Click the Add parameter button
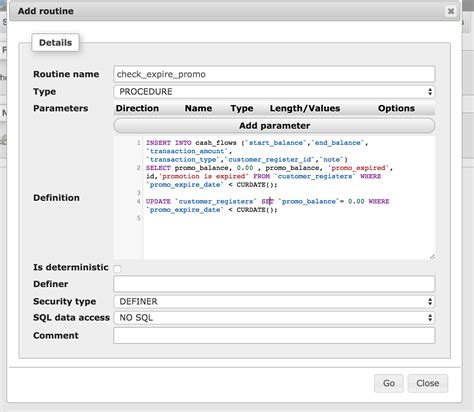The width and height of the screenshot is (474, 412). [274, 126]
